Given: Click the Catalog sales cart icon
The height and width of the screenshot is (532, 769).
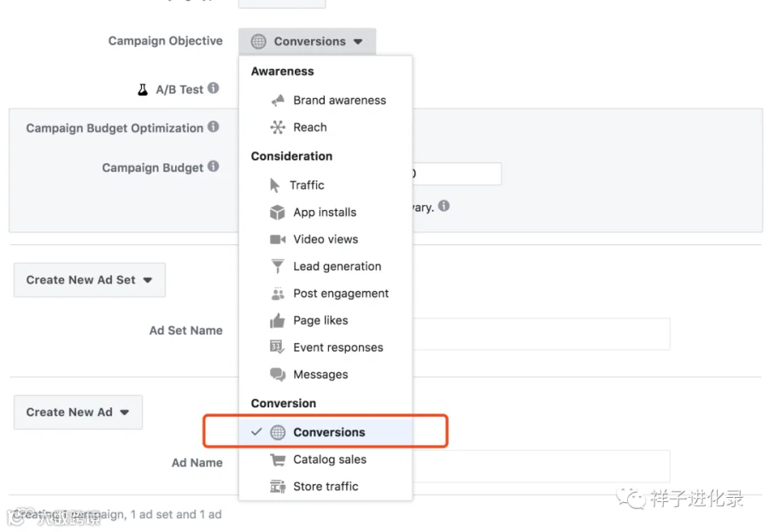Looking at the screenshot, I should pyautogui.click(x=278, y=460).
